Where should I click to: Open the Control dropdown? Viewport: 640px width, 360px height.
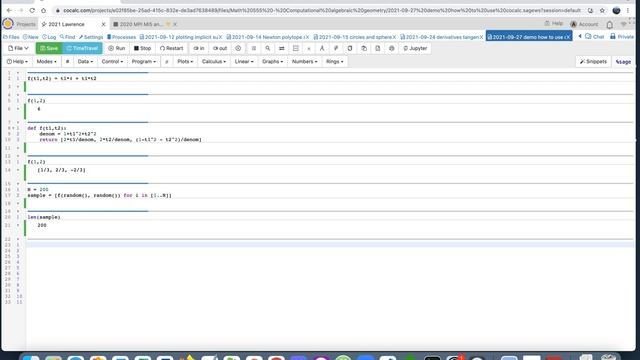point(112,62)
